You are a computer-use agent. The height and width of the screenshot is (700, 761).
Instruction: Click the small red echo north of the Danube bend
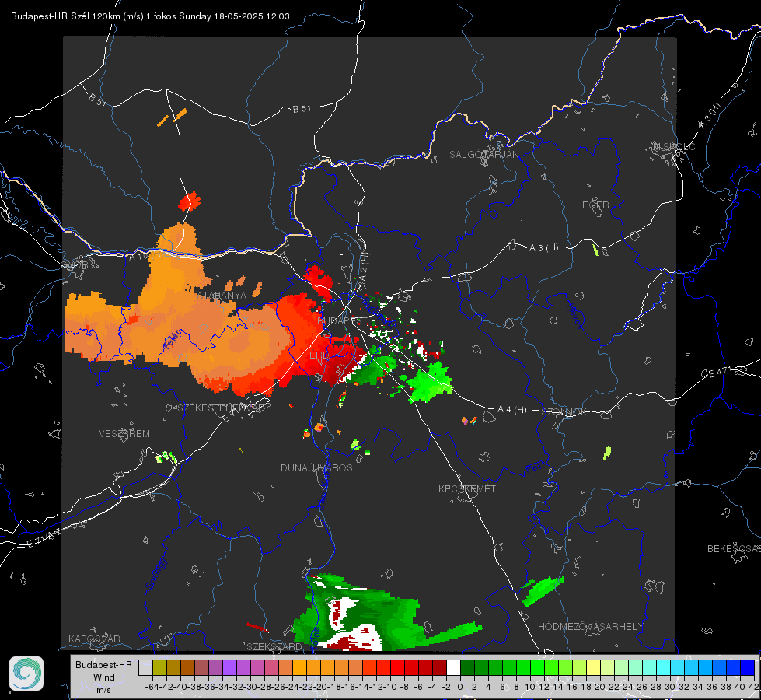pyautogui.click(x=190, y=201)
